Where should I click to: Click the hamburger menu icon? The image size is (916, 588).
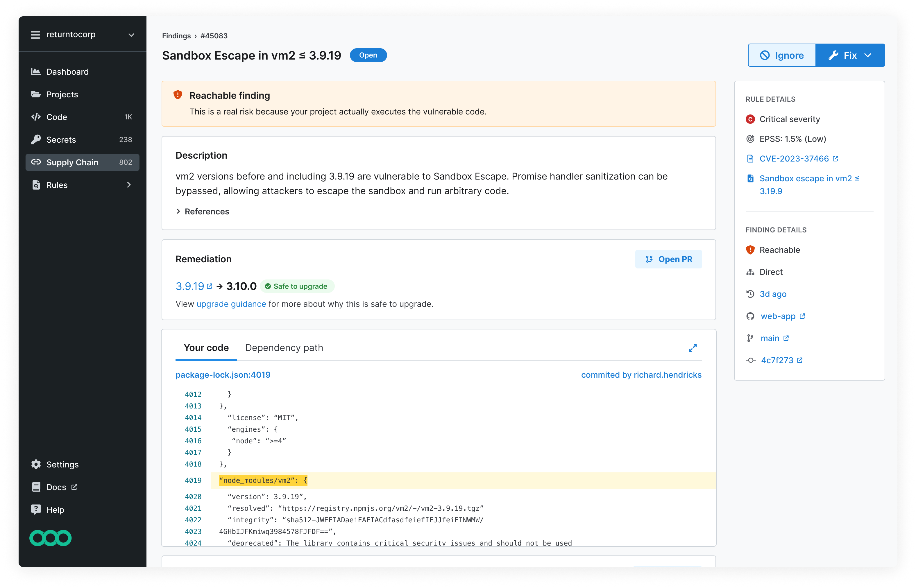click(x=35, y=34)
